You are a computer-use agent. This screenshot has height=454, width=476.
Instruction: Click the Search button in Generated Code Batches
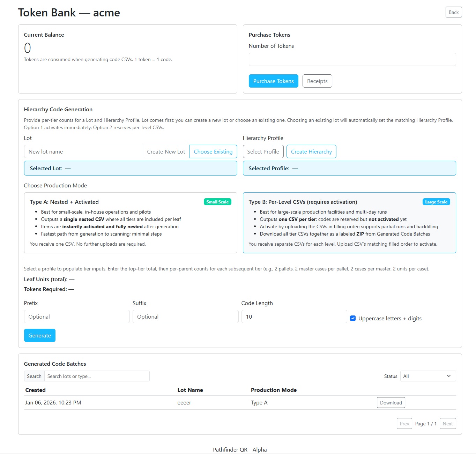click(x=34, y=376)
